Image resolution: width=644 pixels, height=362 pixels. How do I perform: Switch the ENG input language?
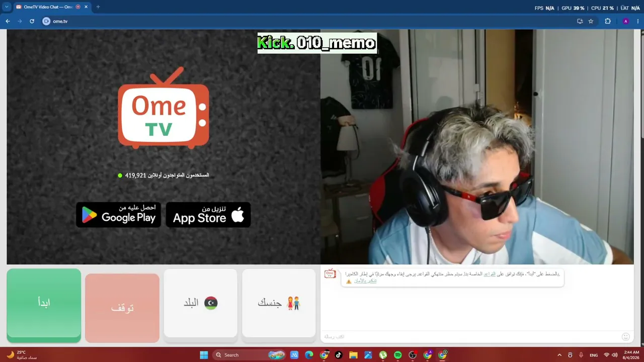pyautogui.click(x=594, y=355)
